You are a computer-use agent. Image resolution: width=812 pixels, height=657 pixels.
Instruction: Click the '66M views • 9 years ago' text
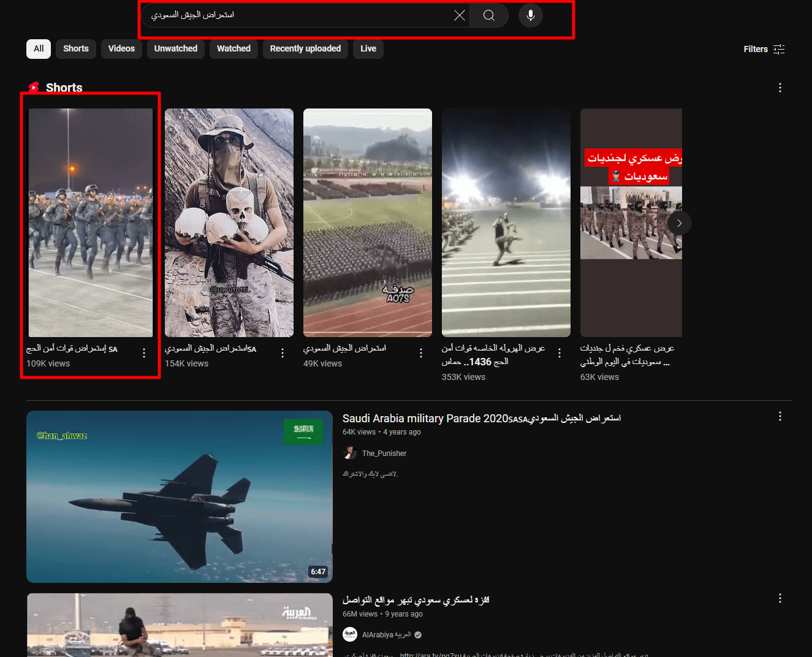pos(382,614)
